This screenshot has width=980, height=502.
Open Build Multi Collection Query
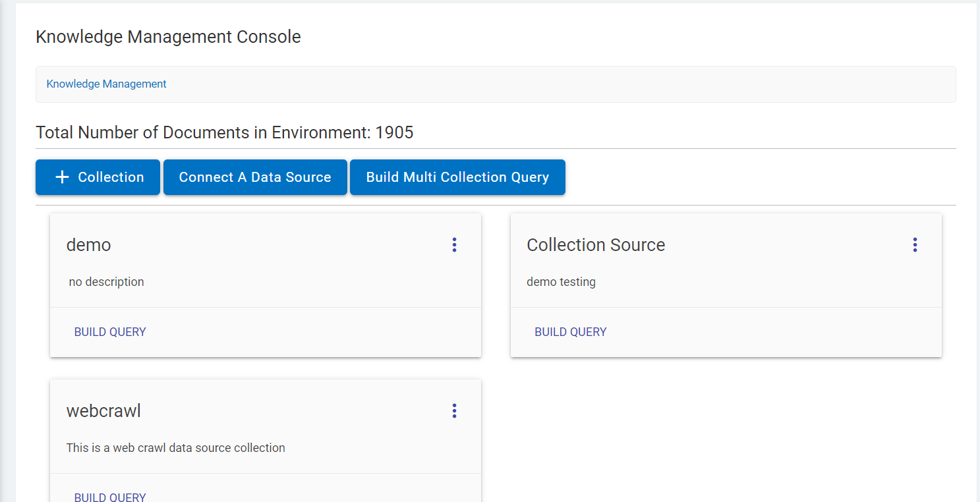(457, 177)
